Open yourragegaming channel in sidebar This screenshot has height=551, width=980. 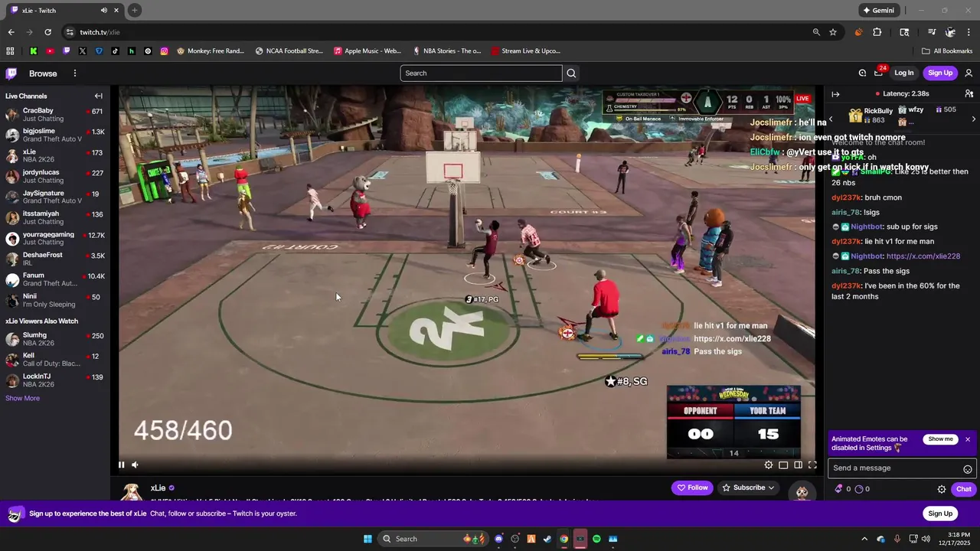pos(55,239)
